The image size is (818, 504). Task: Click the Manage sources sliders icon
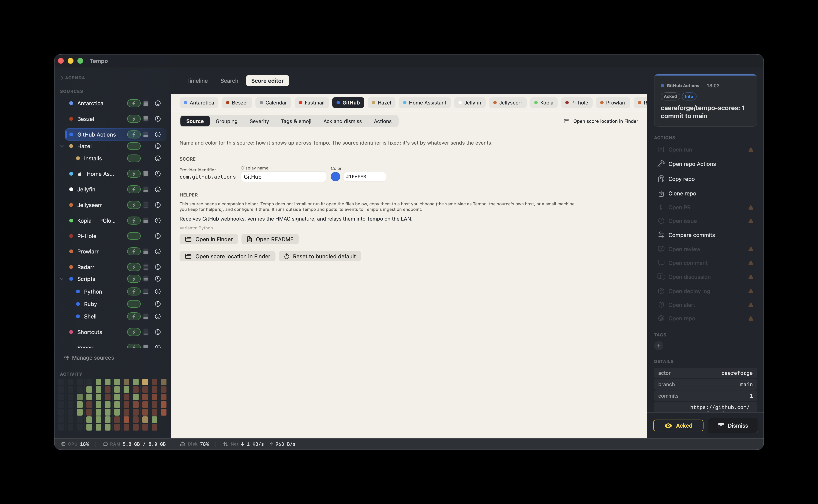click(66, 358)
